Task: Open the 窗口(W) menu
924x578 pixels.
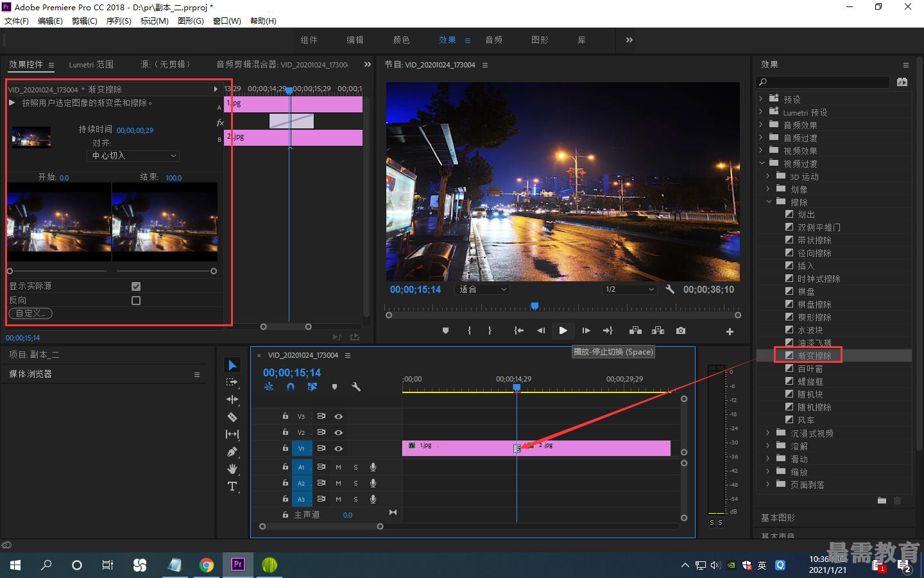Action: tap(227, 21)
